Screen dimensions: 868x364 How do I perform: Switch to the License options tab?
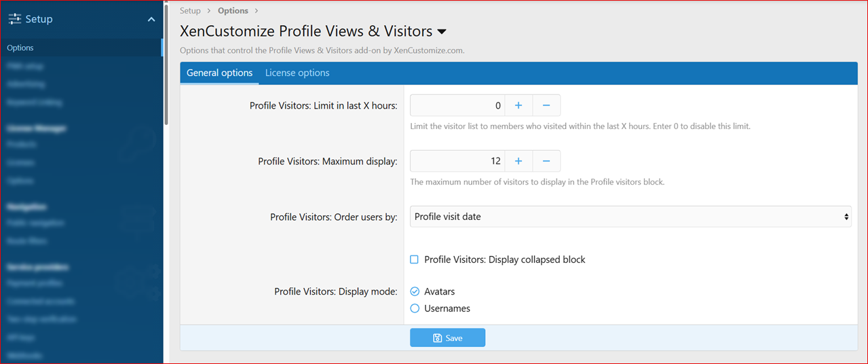297,73
